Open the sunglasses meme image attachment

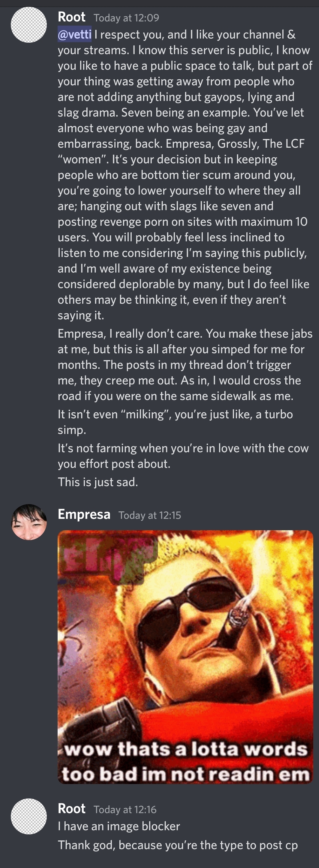(x=185, y=657)
